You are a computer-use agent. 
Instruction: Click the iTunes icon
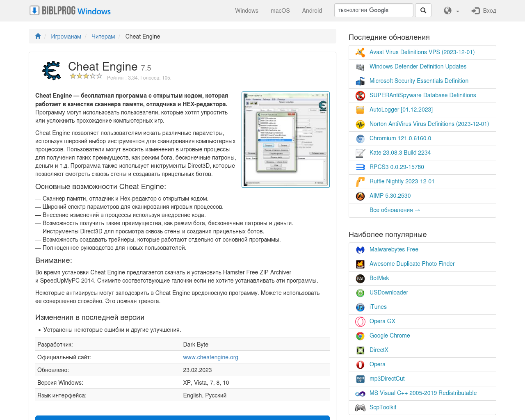click(x=360, y=307)
